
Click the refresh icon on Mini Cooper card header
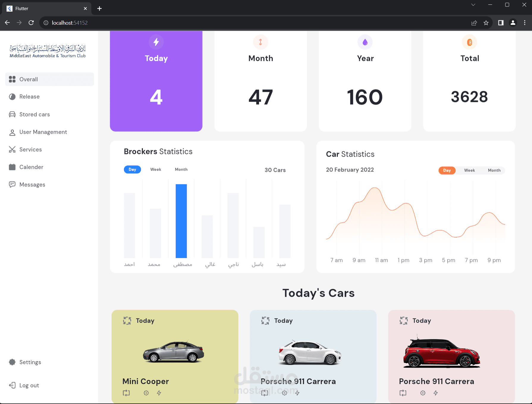tap(127, 321)
